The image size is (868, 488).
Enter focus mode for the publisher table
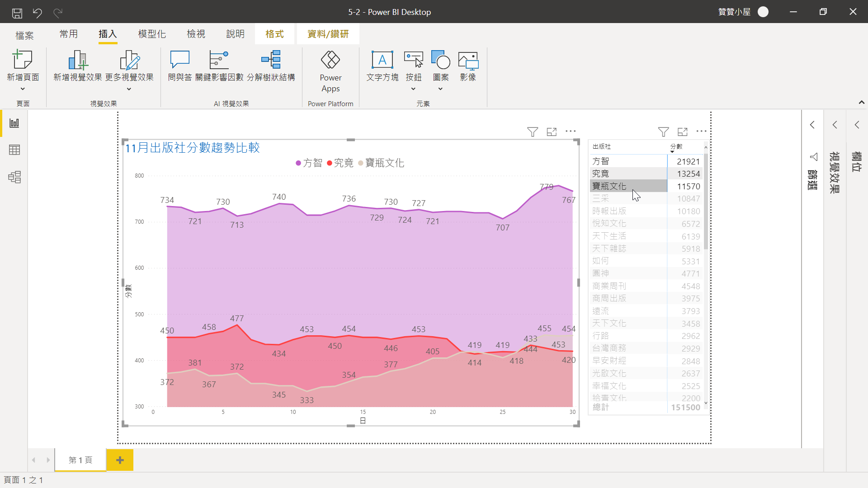click(x=683, y=131)
